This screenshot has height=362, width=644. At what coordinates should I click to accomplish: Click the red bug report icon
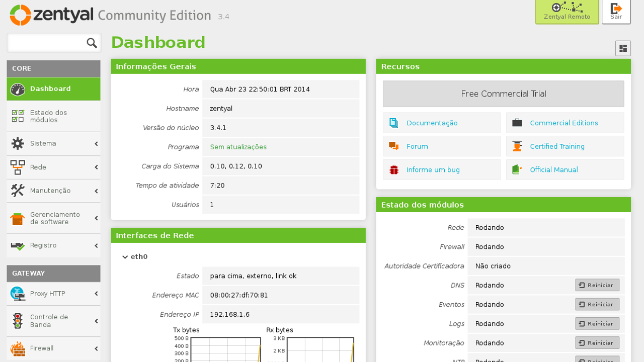pos(393,170)
